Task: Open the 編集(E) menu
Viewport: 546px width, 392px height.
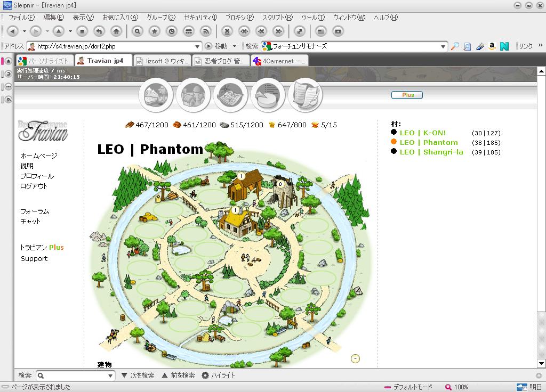Action: click(x=54, y=18)
